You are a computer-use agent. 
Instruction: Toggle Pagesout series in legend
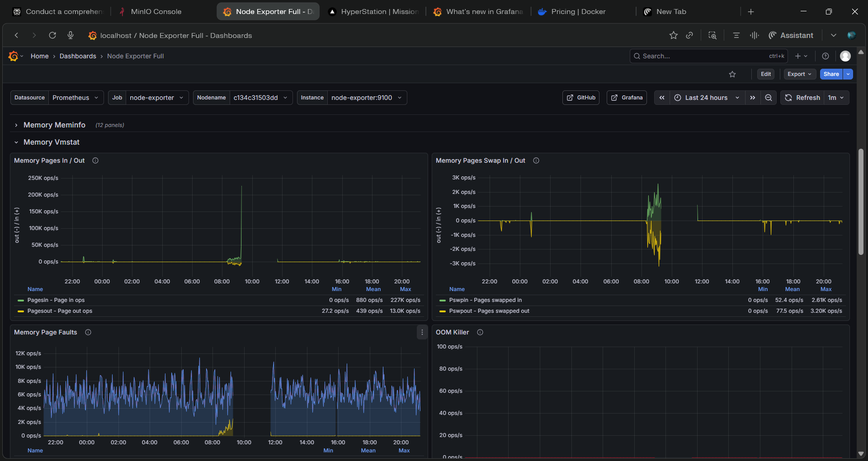(60, 311)
